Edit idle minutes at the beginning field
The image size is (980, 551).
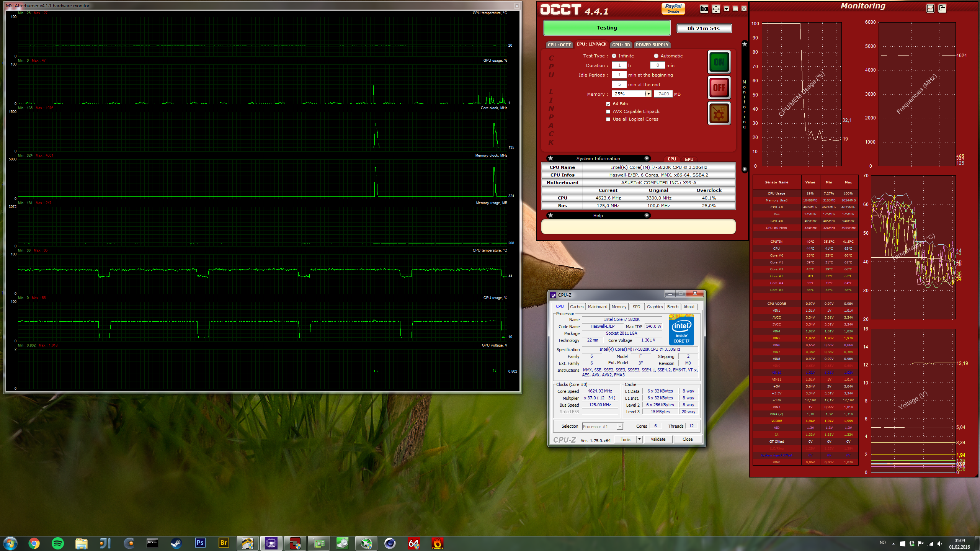tap(619, 75)
